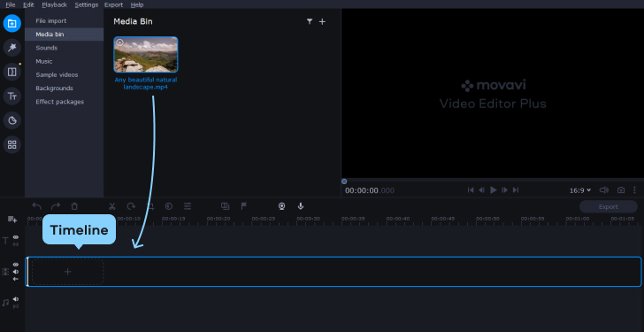The image size is (644, 332).
Task: Delete selected clip with trash icon
Action: pyautogui.click(x=74, y=206)
